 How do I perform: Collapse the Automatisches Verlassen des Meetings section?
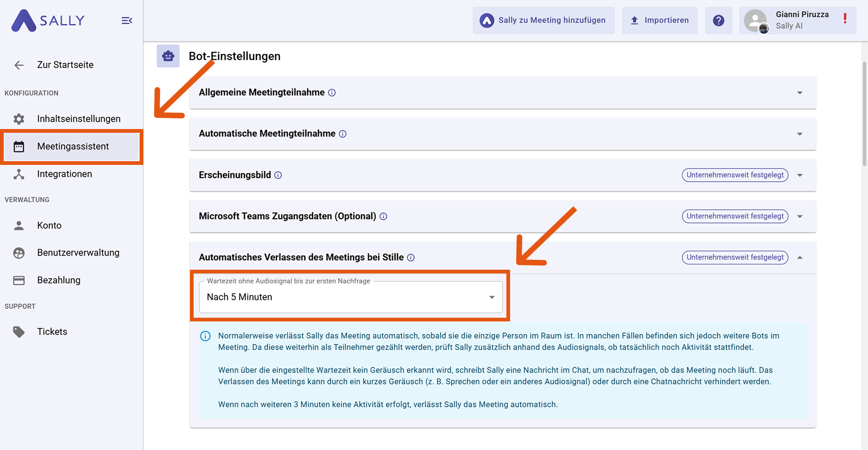pyautogui.click(x=800, y=258)
